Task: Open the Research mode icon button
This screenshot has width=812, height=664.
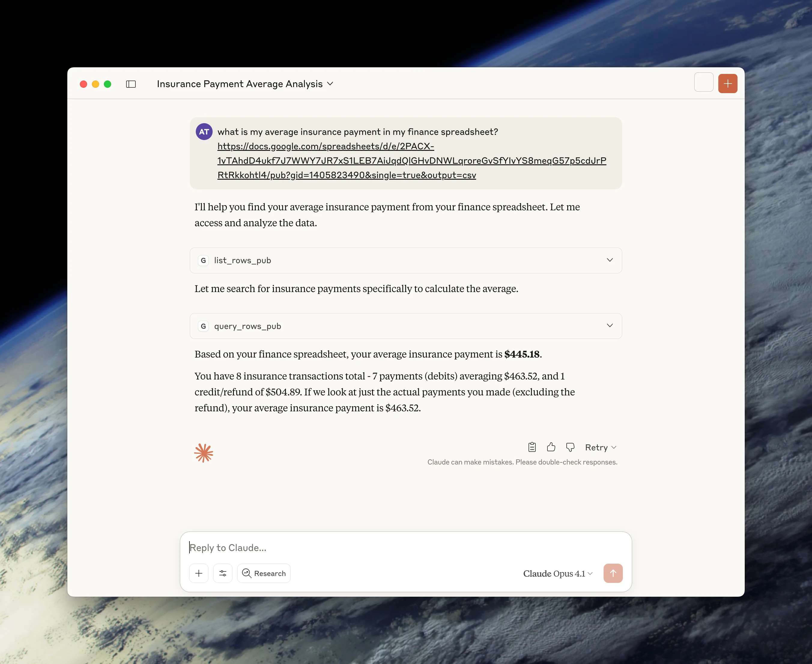Action: click(263, 573)
